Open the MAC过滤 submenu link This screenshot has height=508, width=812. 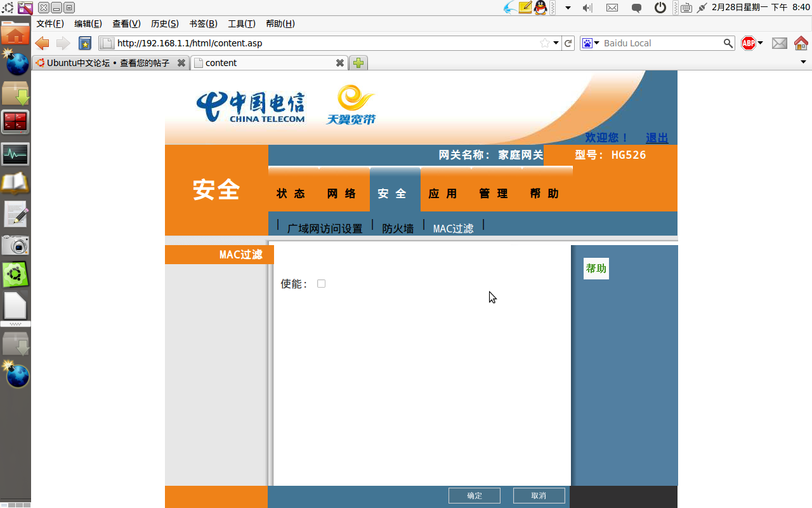click(x=453, y=229)
